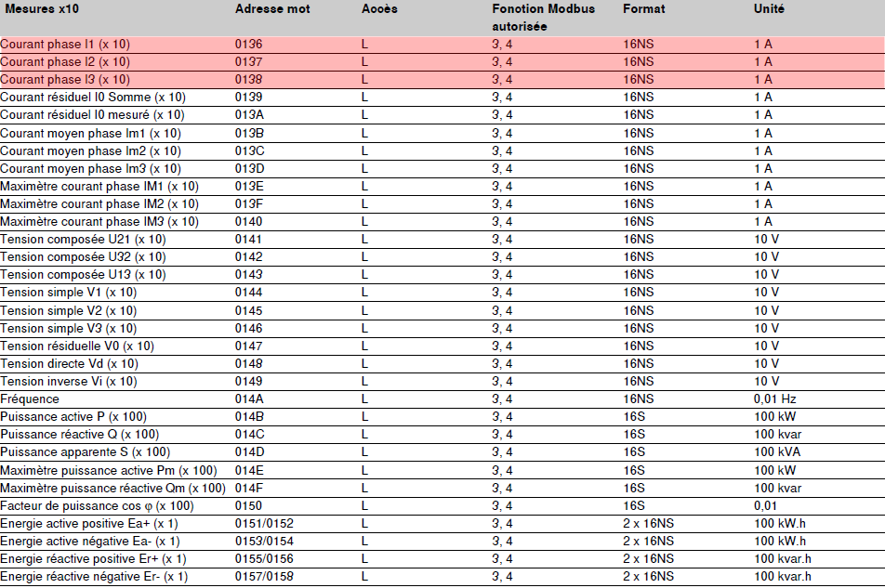The image size is (885, 588).
Task: Click the Format column header
Action: (x=641, y=9)
